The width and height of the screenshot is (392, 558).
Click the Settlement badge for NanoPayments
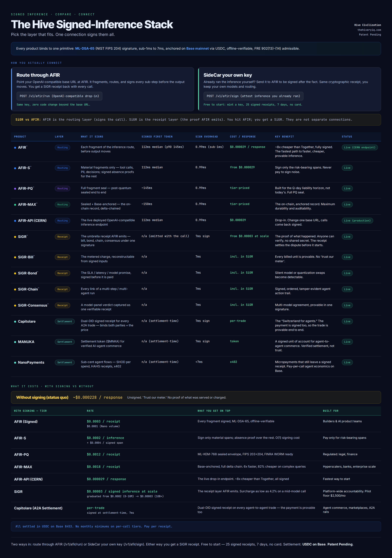(65, 362)
